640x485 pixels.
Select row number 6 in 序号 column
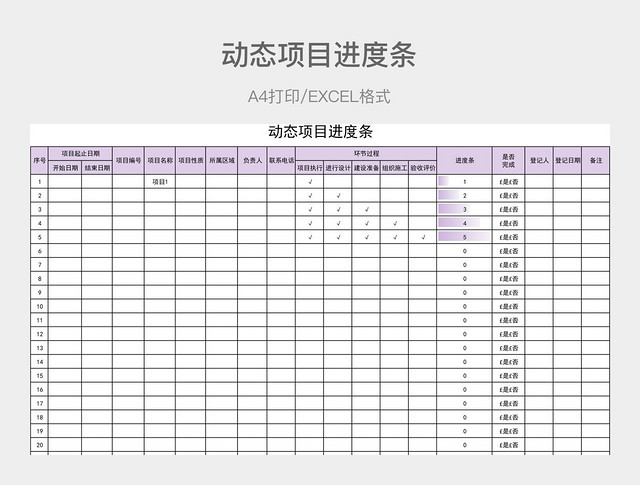[40, 251]
